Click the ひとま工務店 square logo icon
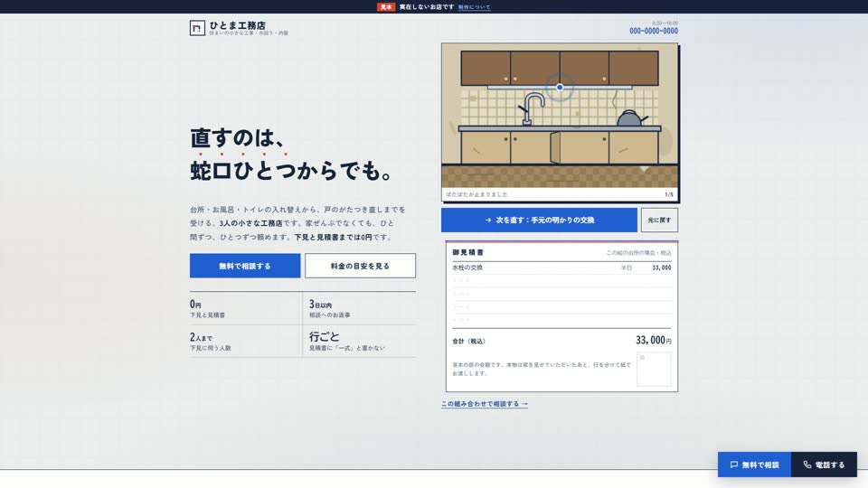The width and height of the screenshot is (868, 488). pyautogui.click(x=197, y=28)
